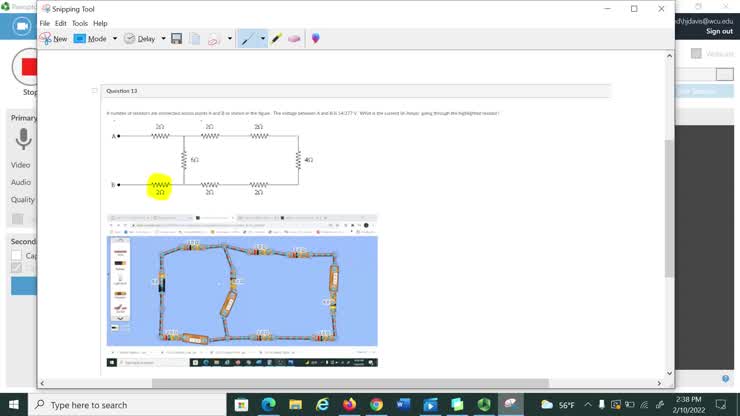Screen dimensions: 740x416
Task: Select the pink Eraser tool
Action: [x=294, y=39]
